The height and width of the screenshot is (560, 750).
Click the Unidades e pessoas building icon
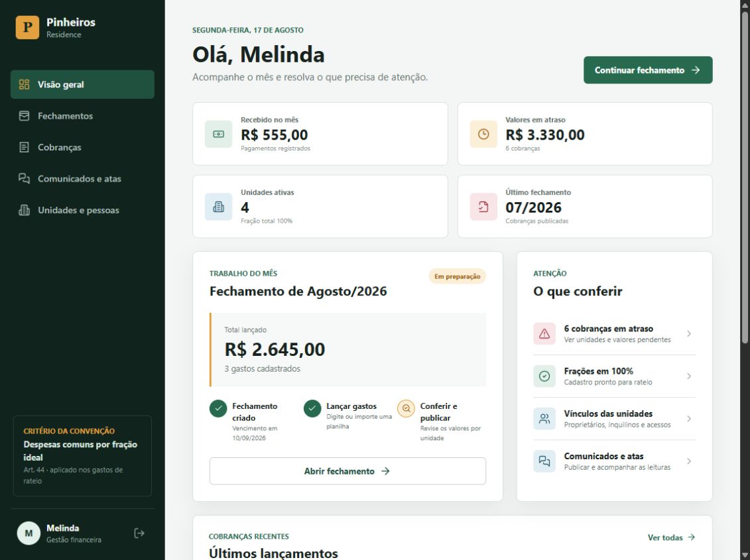(x=24, y=210)
